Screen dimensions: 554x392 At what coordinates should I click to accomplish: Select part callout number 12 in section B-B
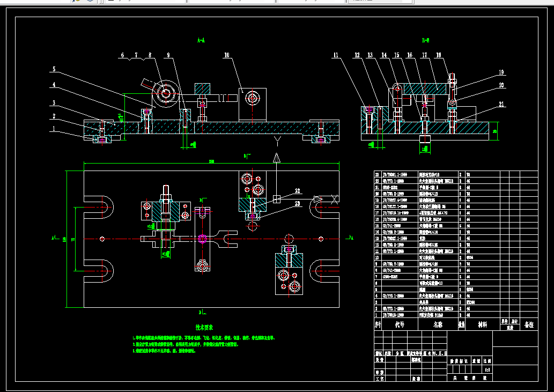tap(357, 55)
